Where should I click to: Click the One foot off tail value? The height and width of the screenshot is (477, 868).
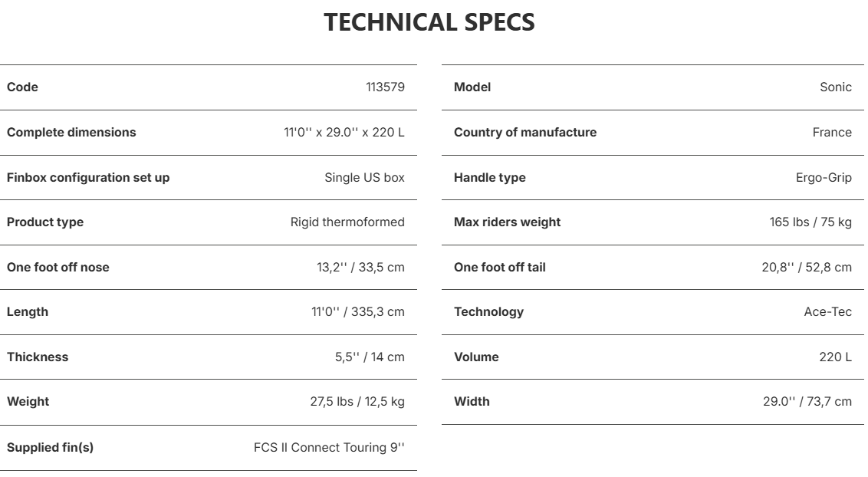tap(807, 268)
